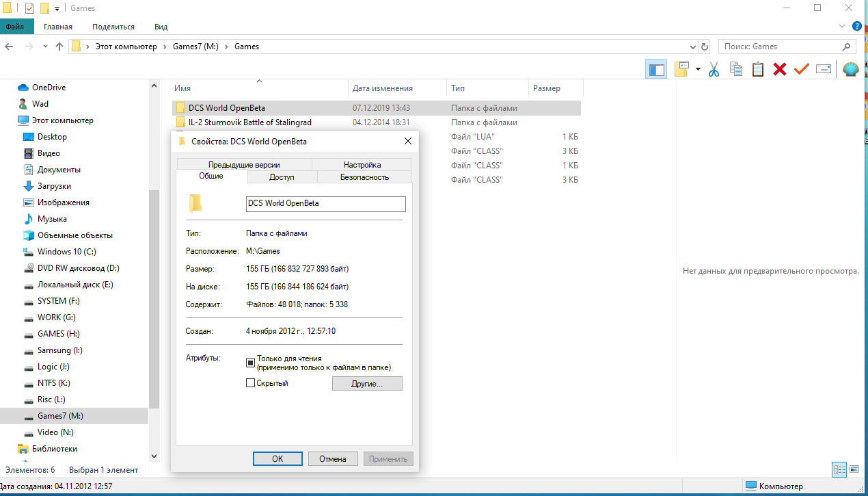The height and width of the screenshot is (496, 868).
Task: Click the Properties quick access checkmark icon
Action: pos(29,8)
